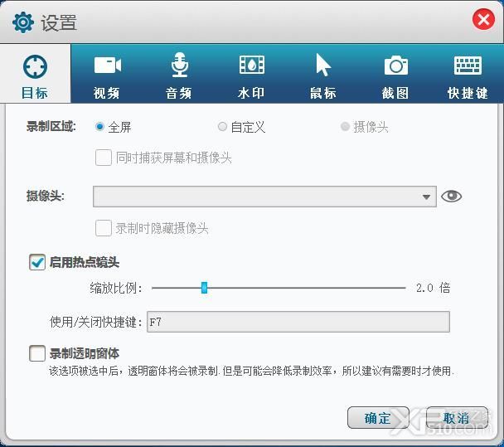Select the 摄像头 webcam radio button
Viewport: 504px width, 447px height.
point(345,127)
